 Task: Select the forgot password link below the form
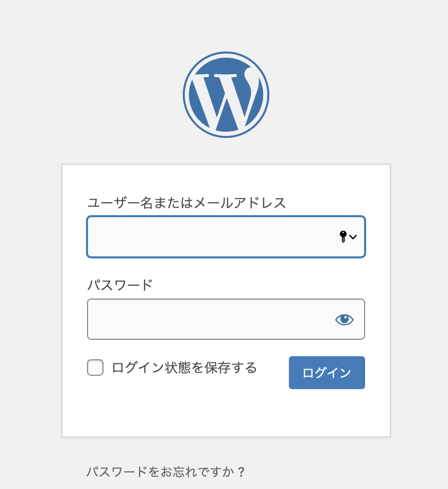coord(165,470)
